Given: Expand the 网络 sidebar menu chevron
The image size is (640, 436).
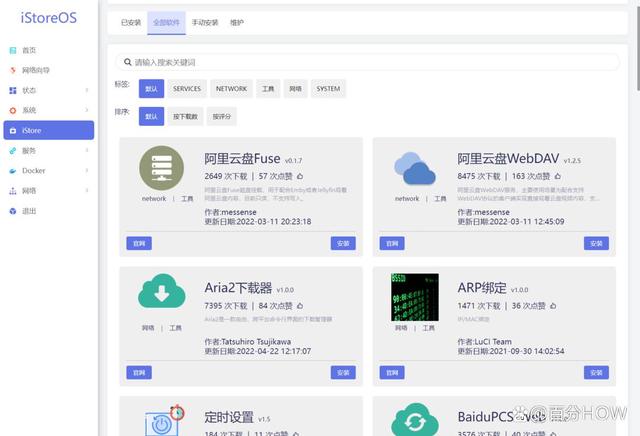Looking at the screenshot, I should pos(87,191).
